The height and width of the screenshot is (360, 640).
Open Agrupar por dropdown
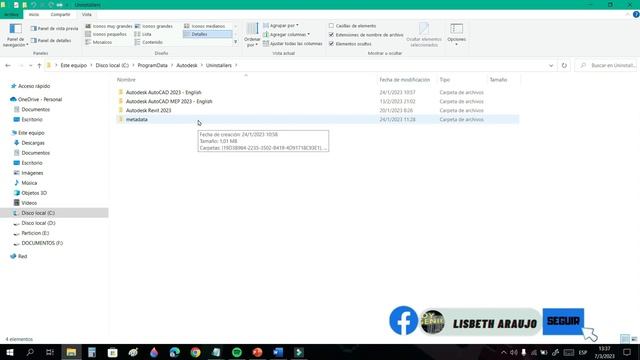point(281,25)
